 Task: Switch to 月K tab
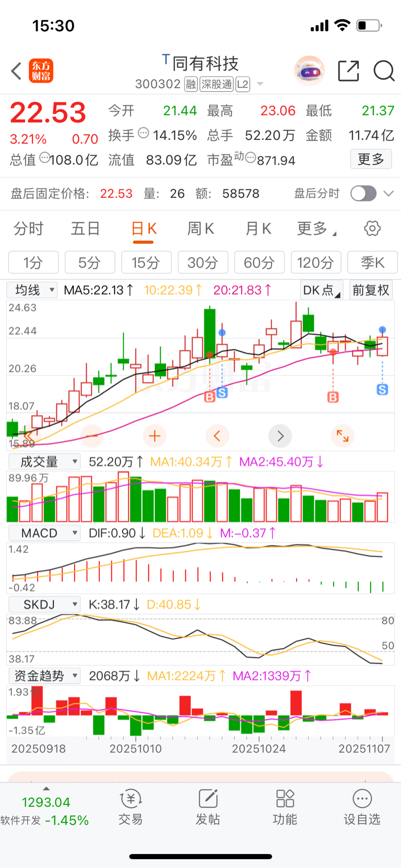tap(258, 229)
